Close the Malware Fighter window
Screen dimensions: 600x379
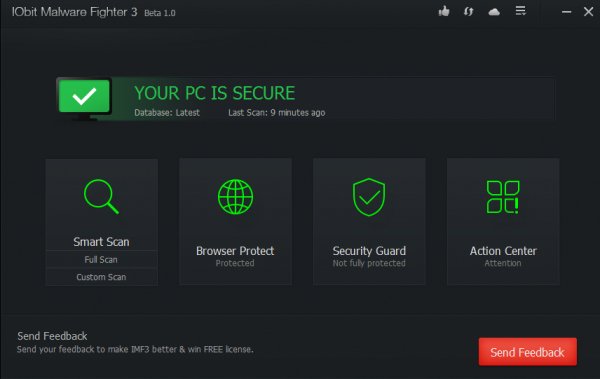tap(589, 11)
